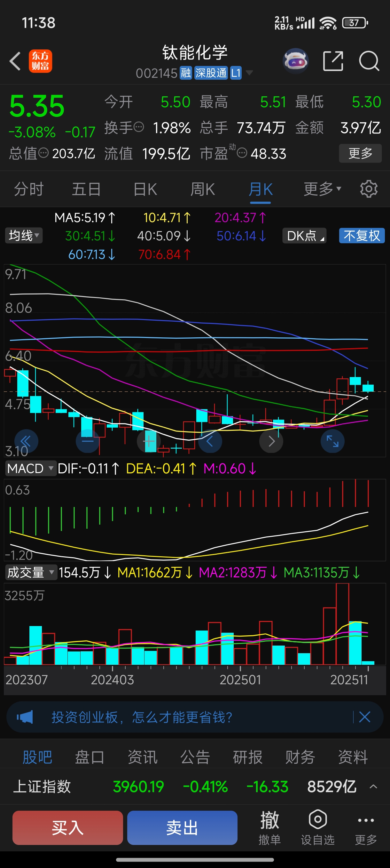
Task: Open the 资讯 tab
Action: click(142, 757)
